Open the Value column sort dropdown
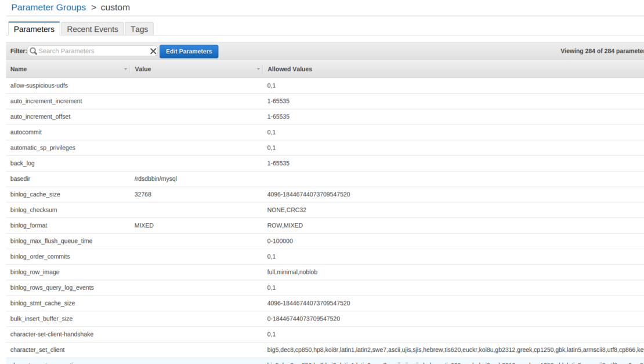 [x=258, y=69]
